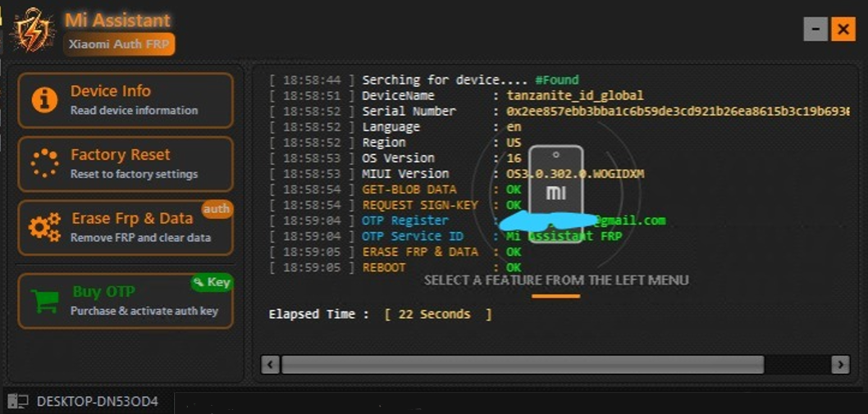Click the 'OTP Register' log entry
This screenshot has width=868, height=414.
[x=405, y=221]
